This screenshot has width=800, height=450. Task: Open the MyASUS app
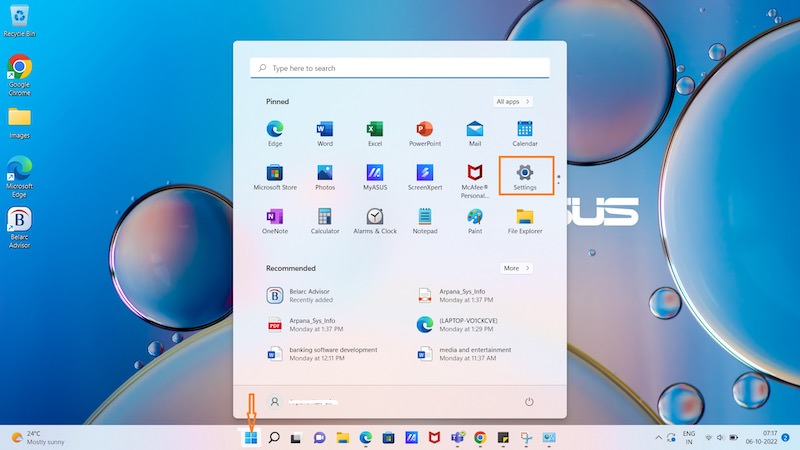pyautogui.click(x=374, y=177)
